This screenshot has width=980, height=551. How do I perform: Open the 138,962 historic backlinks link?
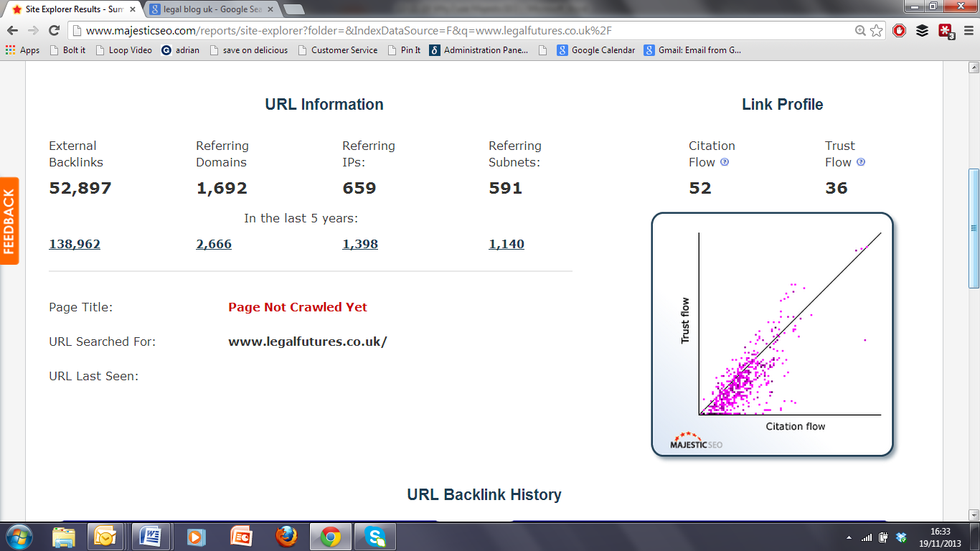tap(75, 244)
